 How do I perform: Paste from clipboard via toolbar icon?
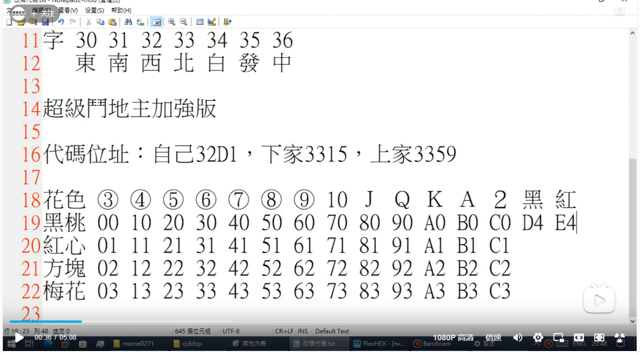(113, 21)
